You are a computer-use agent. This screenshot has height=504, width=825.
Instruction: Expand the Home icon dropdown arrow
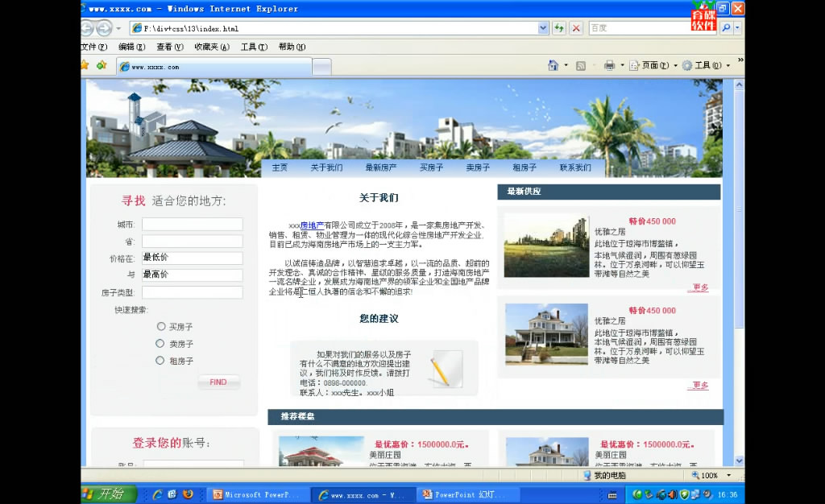pos(566,65)
